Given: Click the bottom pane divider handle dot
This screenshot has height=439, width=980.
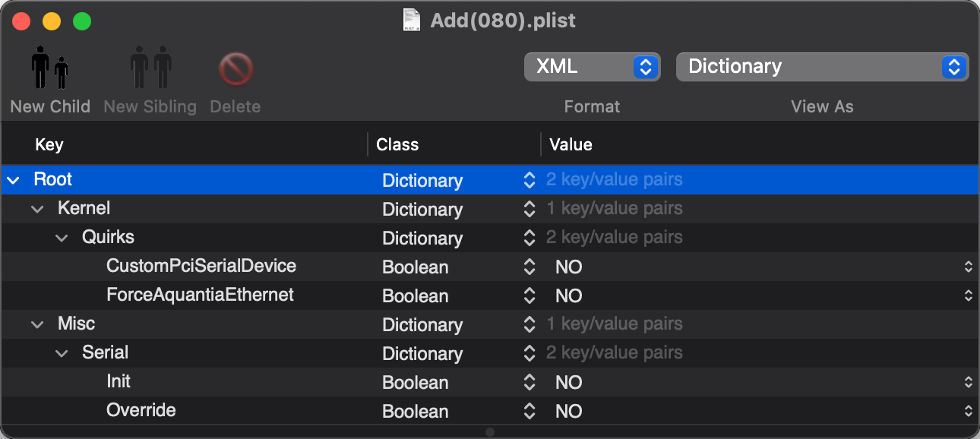Looking at the screenshot, I should [490, 432].
